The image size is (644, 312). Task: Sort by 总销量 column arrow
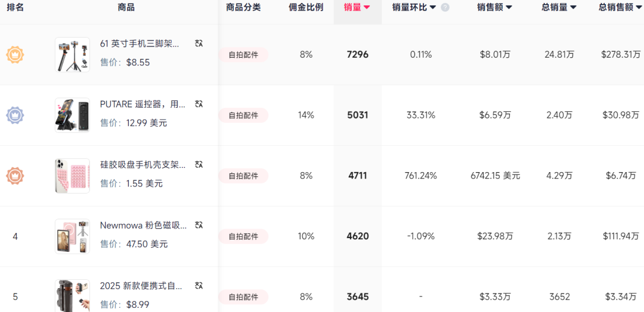tap(574, 7)
